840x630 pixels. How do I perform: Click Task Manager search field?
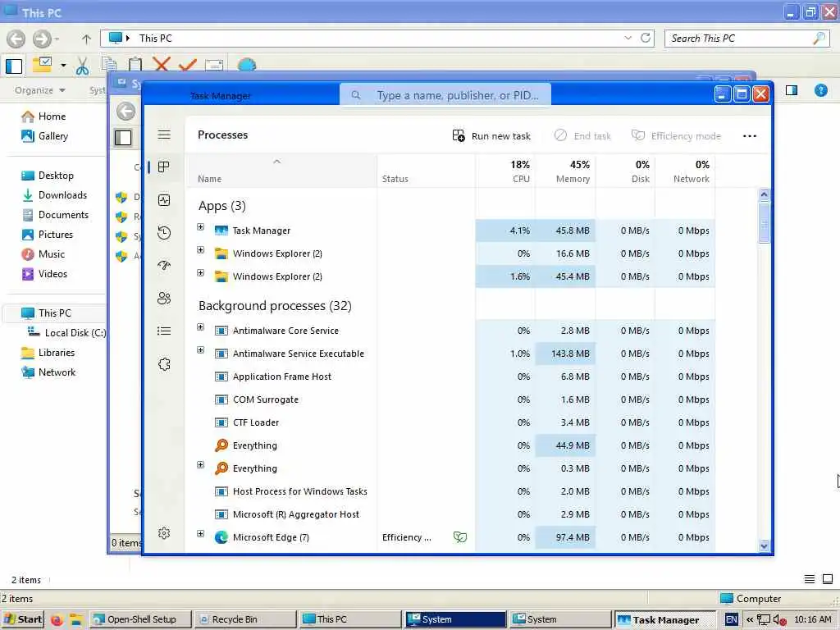(445, 95)
